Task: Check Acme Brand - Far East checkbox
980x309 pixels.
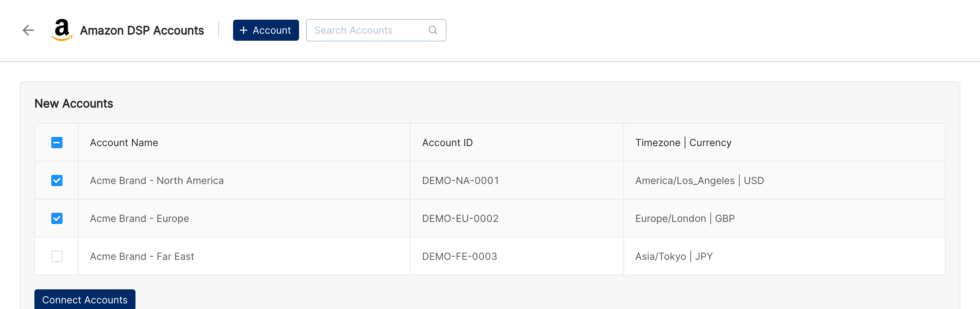Action: [57, 256]
